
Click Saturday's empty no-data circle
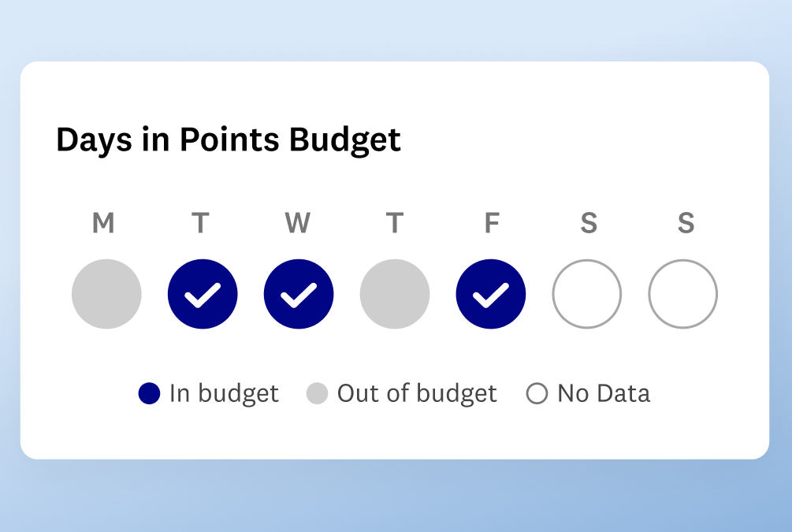[x=587, y=295]
